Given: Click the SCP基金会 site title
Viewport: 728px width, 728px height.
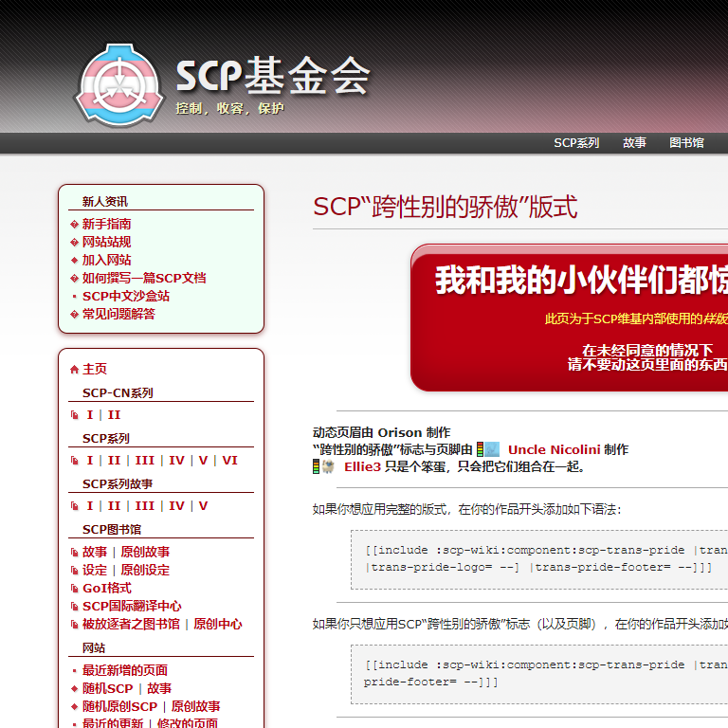Looking at the screenshot, I should coord(272,77).
